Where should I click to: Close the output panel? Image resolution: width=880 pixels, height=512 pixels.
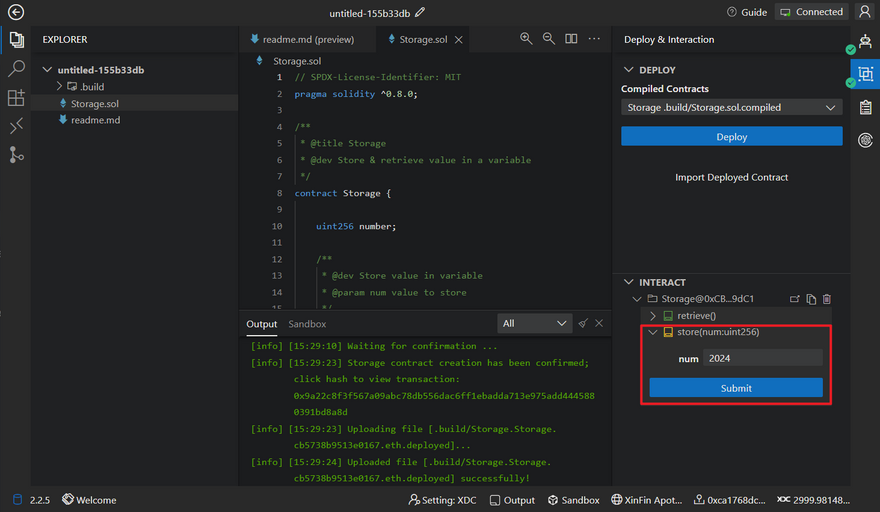599,323
